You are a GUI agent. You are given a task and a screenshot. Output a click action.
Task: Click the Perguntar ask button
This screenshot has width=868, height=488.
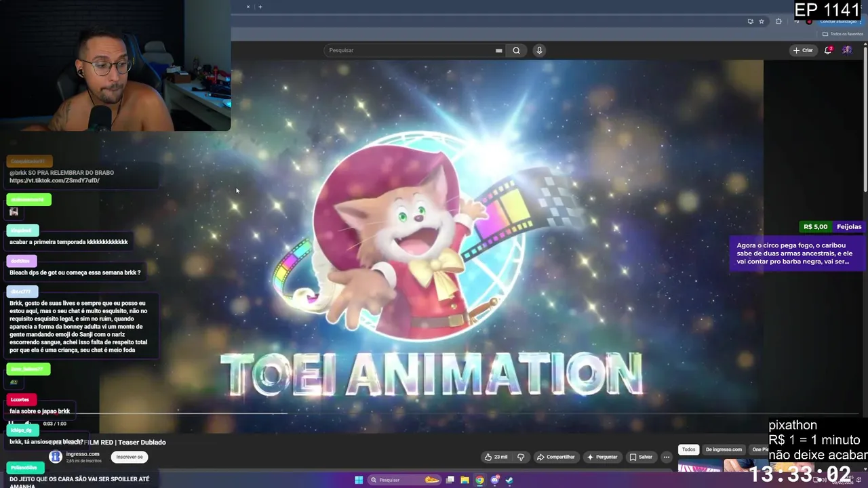pyautogui.click(x=602, y=457)
